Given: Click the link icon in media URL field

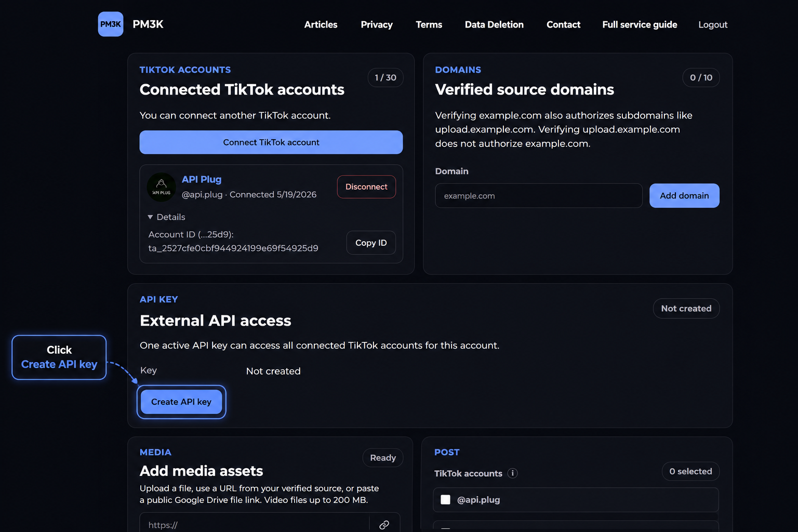Looking at the screenshot, I should pos(384,525).
